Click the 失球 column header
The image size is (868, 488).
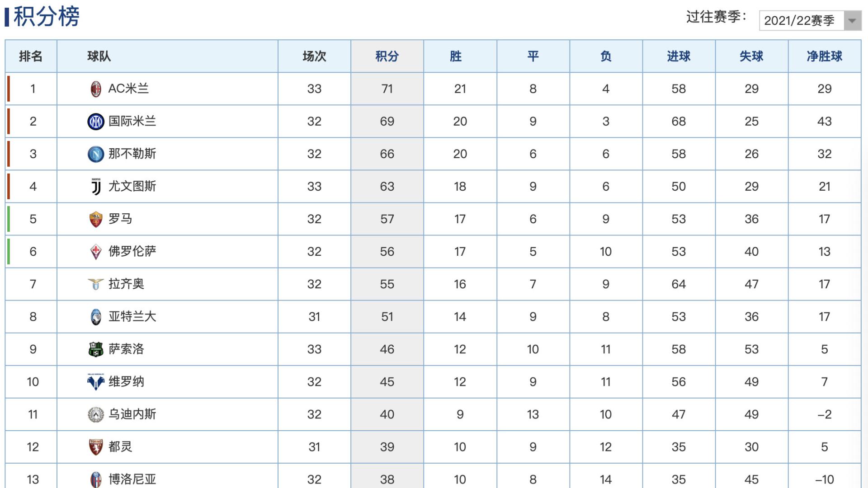751,56
